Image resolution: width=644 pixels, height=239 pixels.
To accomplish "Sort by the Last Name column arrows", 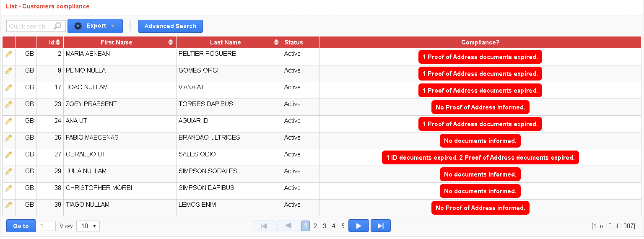I will click(276, 42).
